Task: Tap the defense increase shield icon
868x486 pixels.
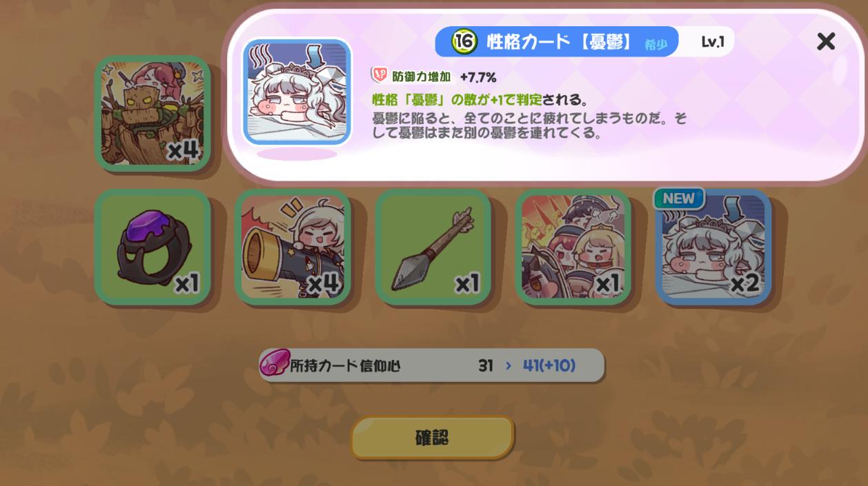Action: click(x=379, y=75)
